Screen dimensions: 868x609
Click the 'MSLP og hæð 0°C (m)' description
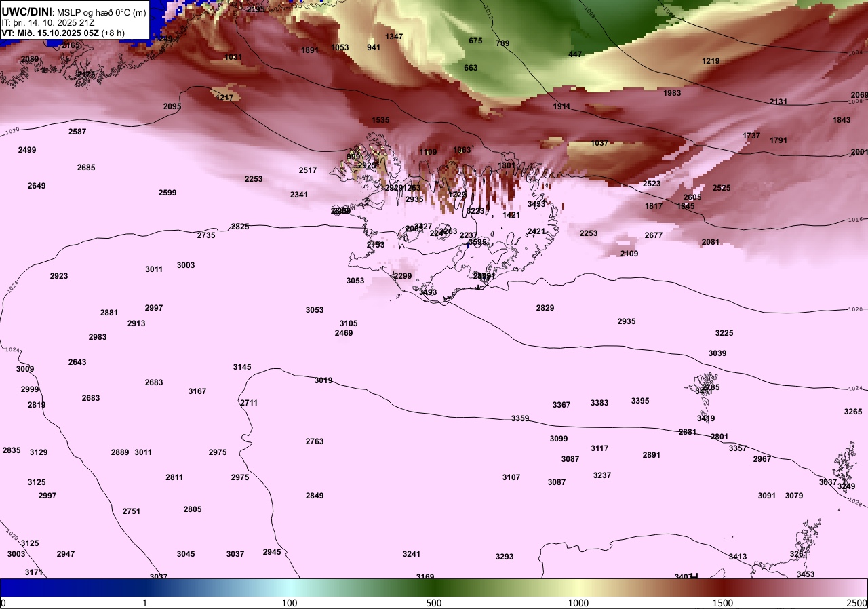coord(102,12)
